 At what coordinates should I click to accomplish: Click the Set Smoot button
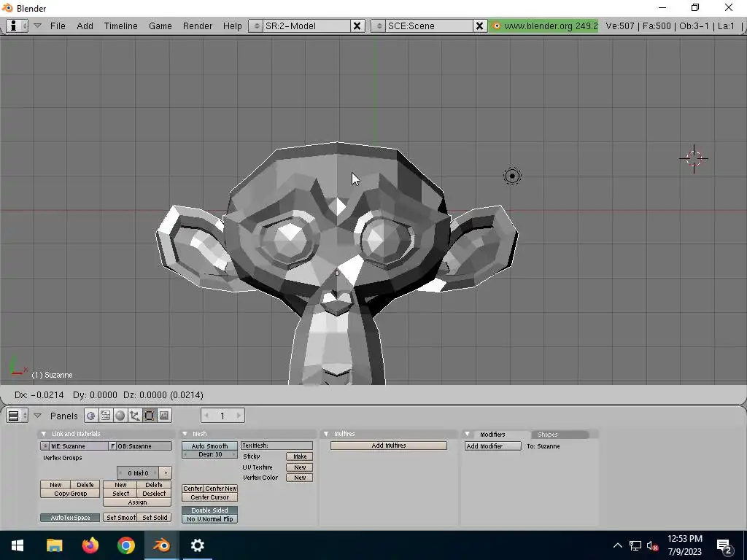(x=120, y=518)
